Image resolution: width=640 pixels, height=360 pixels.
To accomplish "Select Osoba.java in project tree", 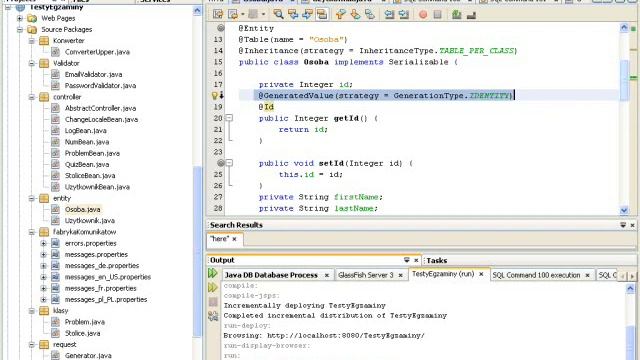I will [x=82, y=209].
